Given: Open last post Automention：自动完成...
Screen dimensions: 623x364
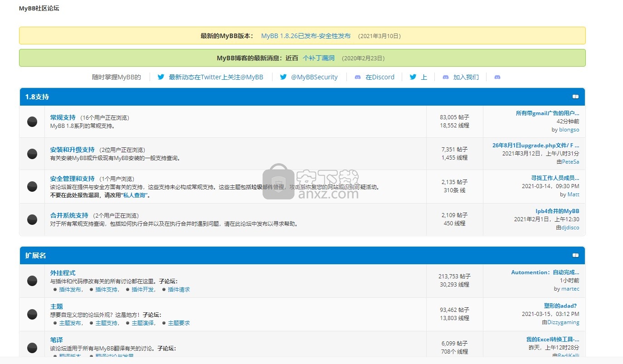Looking at the screenshot, I should [545, 272].
